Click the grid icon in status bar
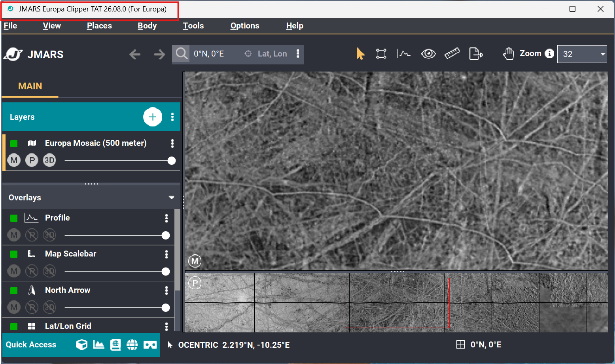 click(x=460, y=345)
